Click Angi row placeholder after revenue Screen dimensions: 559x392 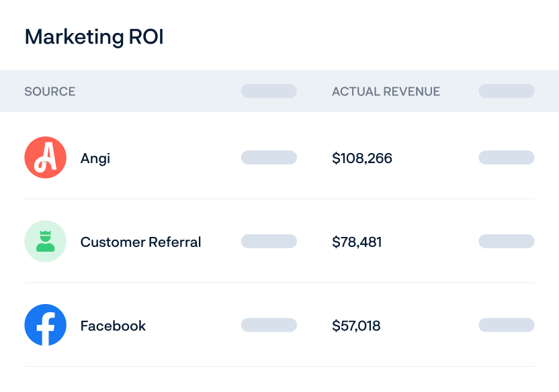506,158
